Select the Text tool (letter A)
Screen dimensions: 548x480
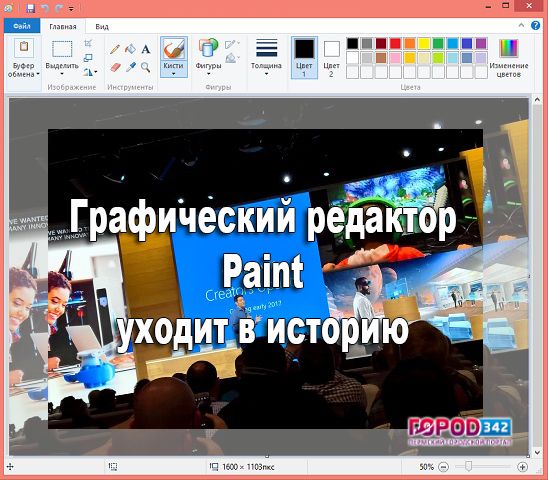[146, 49]
